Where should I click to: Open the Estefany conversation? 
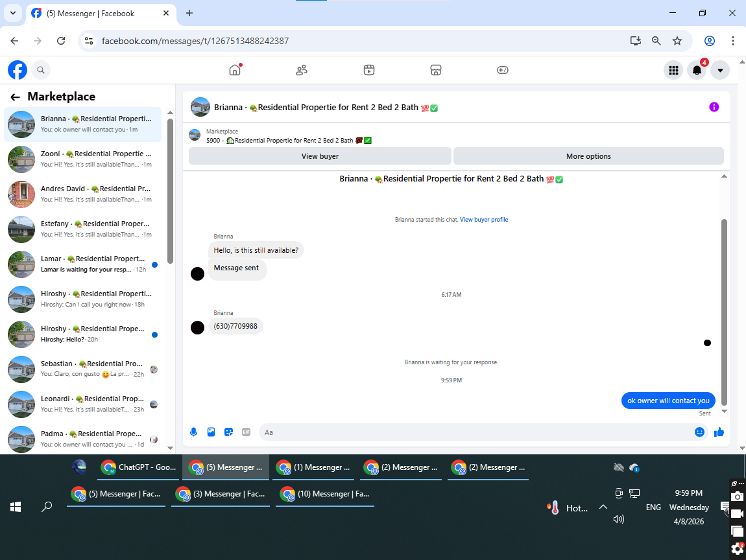[x=83, y=229]
